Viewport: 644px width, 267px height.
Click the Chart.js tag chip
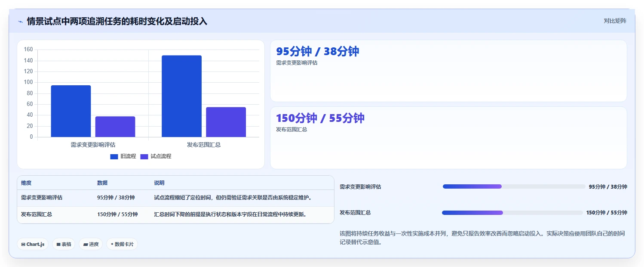coord(33,244)
